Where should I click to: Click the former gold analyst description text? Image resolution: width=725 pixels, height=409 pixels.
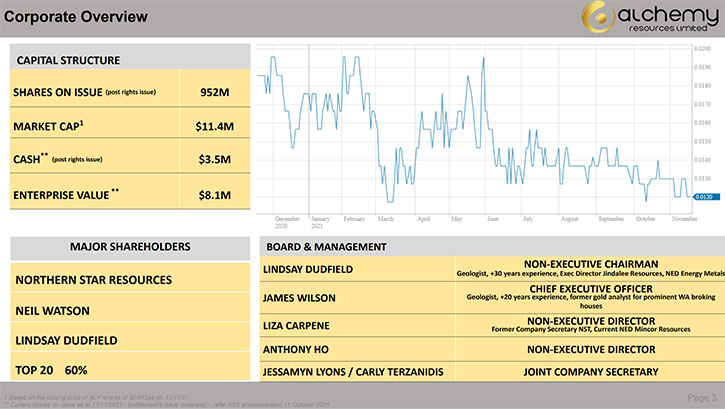pyautogui.click(x=591, y=301)
